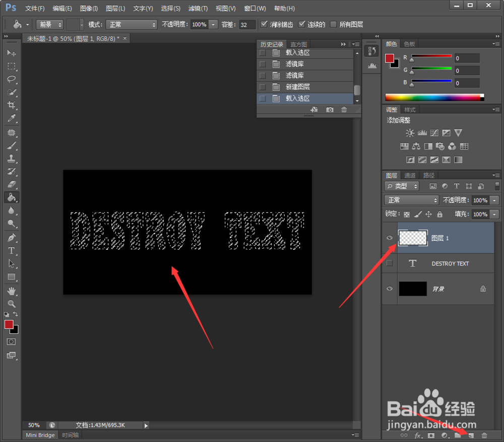
Task: Open the layer styles fx menu
Action: [x=417, y=435]
